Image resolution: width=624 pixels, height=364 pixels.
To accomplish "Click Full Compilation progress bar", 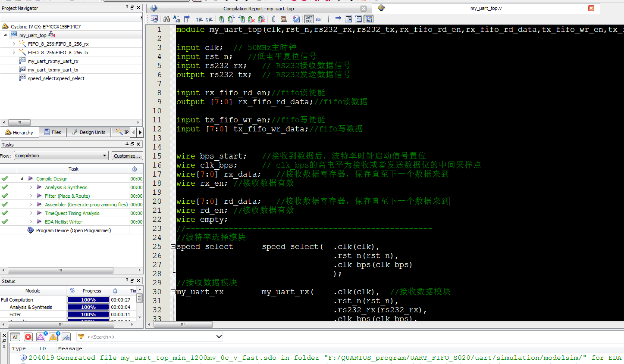I will (x=88, y=300).
